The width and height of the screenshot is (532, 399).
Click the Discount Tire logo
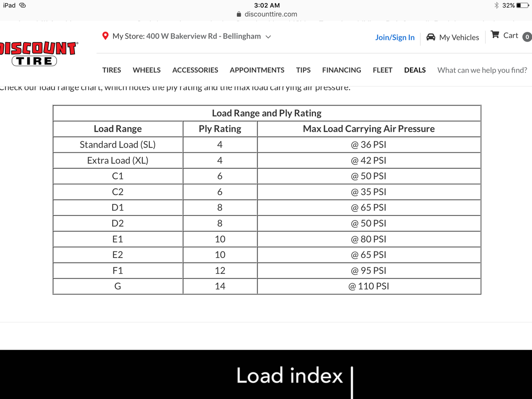pyautogui.click(x=38, y=54)
